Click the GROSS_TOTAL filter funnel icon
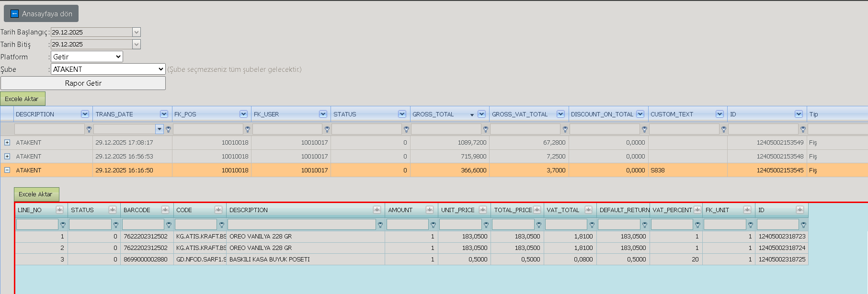The width and height of the screenshot is (868, 294). tap(486, 129)
